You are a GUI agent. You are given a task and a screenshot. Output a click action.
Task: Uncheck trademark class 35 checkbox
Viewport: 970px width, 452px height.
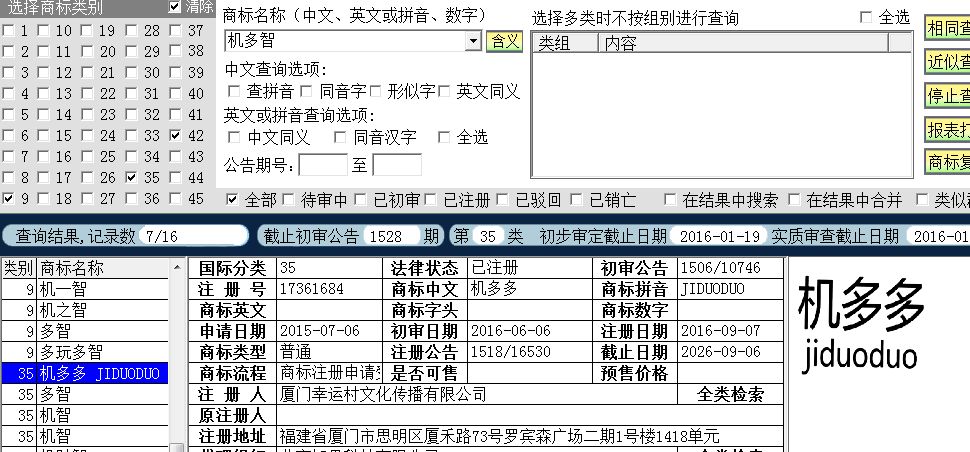tap(131, 178)
